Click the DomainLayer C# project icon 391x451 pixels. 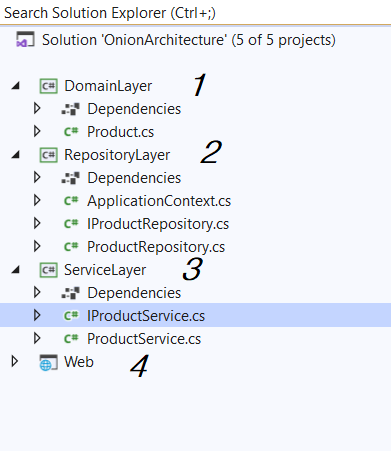point(49,86)
